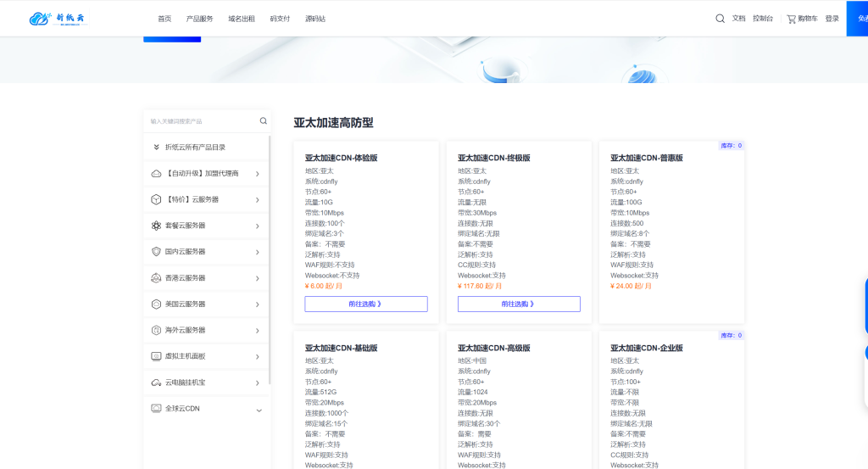Viewport: 868px width, 469px height.
Task: Click the shopping cart icon
Action: (x=791, y=19)
